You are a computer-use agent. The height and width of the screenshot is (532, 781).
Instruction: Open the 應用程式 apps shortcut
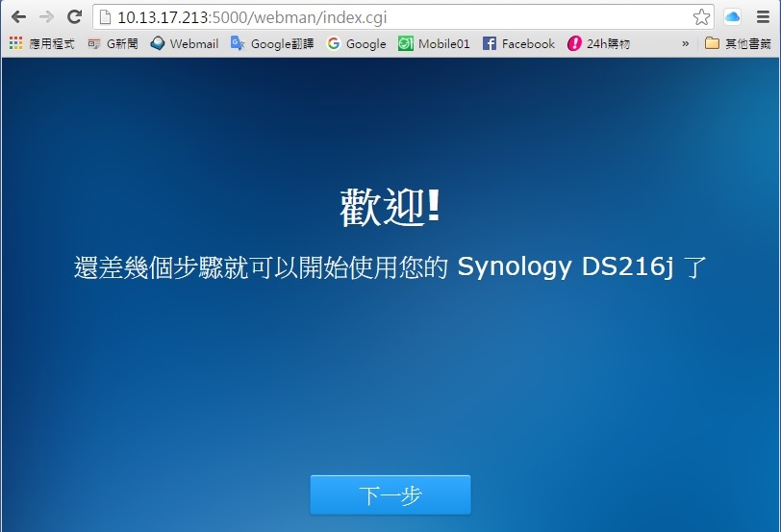click(42, 44)
